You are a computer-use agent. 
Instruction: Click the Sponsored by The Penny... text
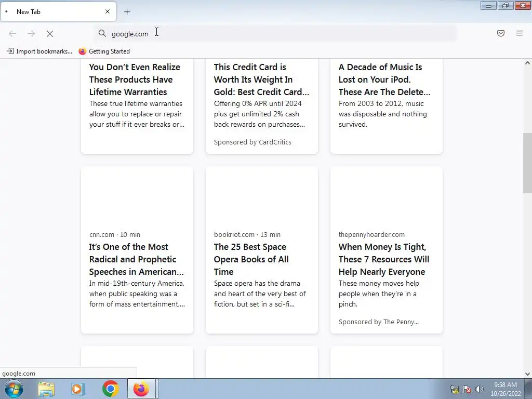(x=379, y=322)
